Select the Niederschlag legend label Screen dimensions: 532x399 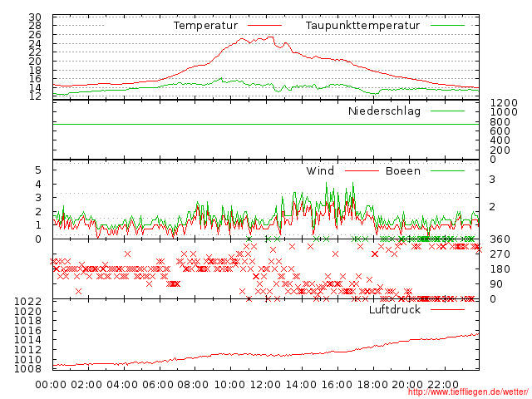[384, 111]
